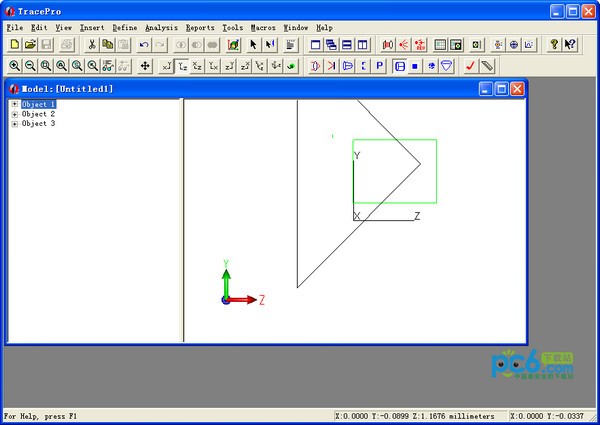Click the Open folder icon
This screenshot has height=425, width=600.
click(30, 45)
